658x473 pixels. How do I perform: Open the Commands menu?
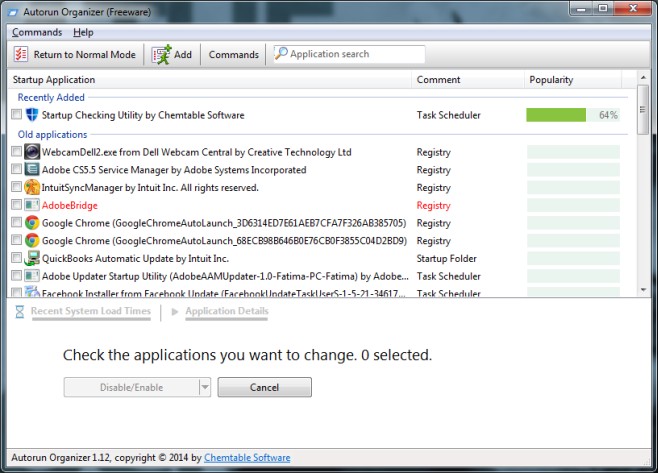pos(37,32)
